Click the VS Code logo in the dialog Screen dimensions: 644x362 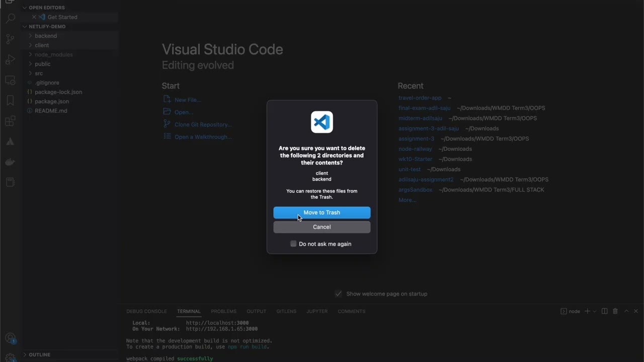322,122
